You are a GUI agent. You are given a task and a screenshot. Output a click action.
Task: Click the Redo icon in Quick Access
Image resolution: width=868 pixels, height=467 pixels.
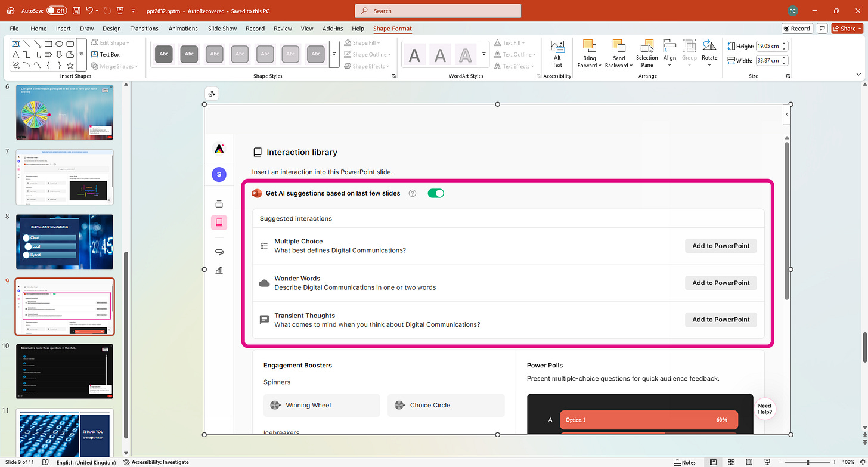(x=107, y=11)
